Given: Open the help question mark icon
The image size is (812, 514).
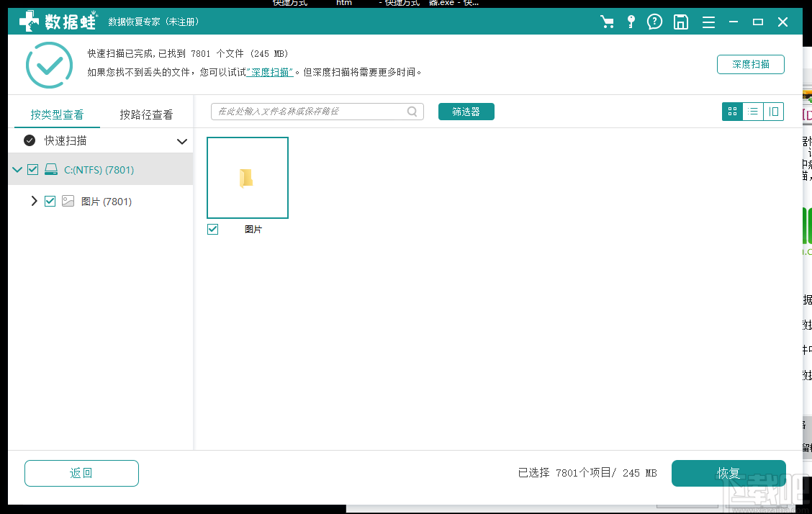Looking at the screenshot, I should pyautogui.click(x=654, y=22).
